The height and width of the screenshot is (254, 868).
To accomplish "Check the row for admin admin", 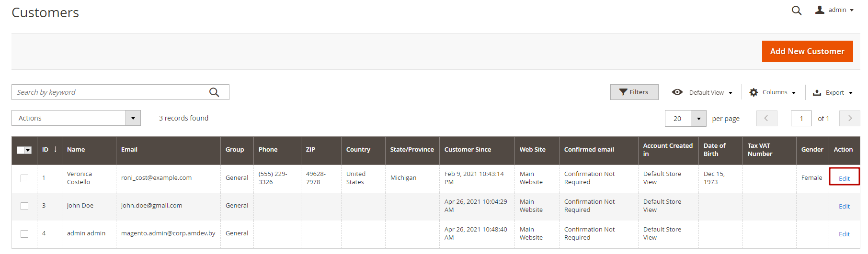I will (24, 234).
